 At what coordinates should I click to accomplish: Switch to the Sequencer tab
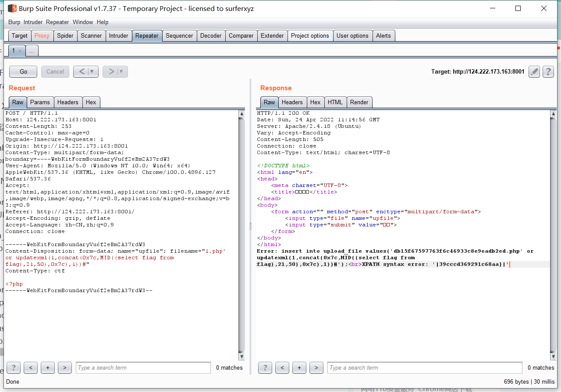(179, 36)
